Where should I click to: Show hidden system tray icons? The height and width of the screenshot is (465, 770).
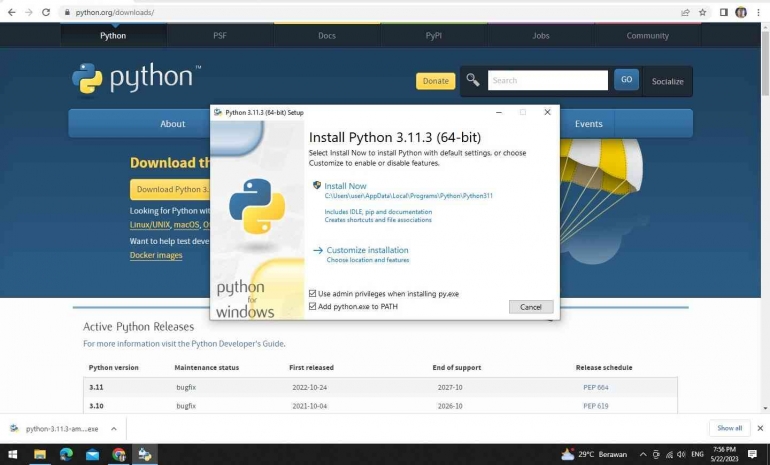point(642,455)
